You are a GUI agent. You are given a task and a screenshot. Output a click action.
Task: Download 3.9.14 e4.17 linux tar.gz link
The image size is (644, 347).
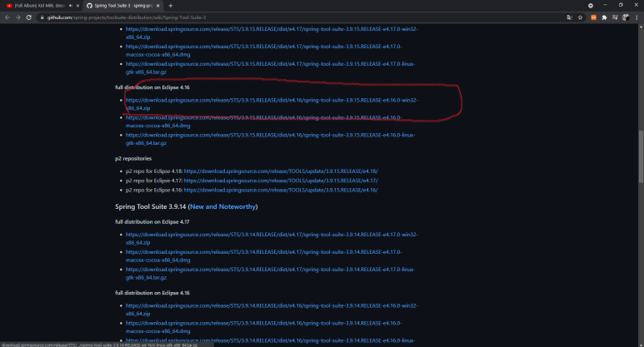(x=270, y=273)
